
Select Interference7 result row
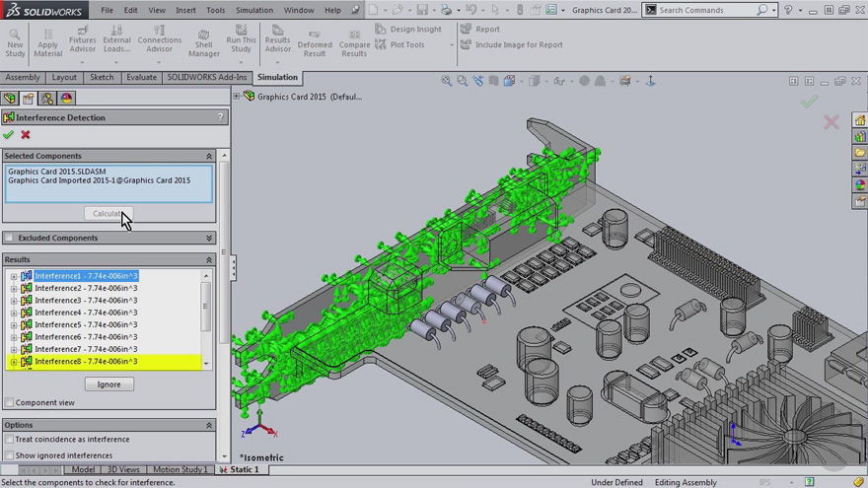coord(86,349)
